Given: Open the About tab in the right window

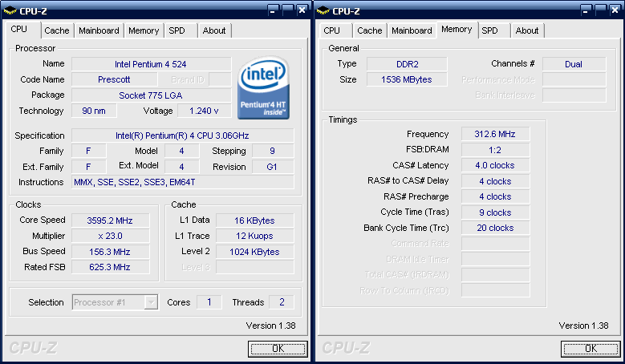Looking at the screenshot, I should point(527,30).
